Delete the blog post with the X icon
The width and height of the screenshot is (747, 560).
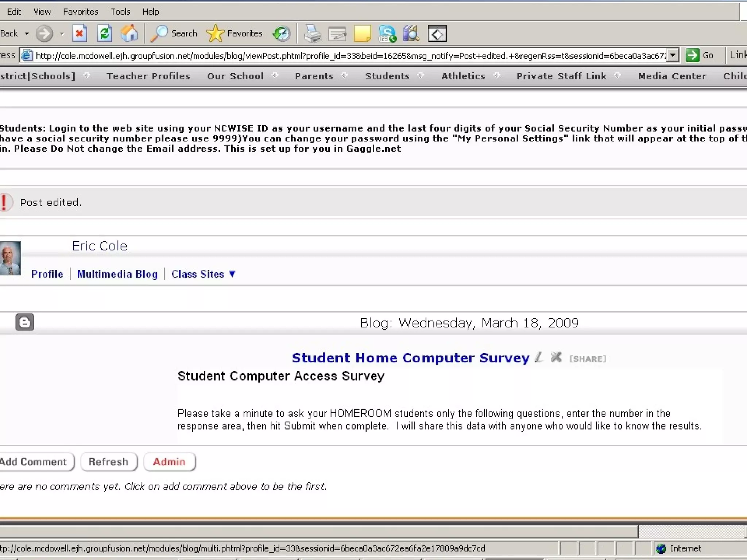556,357
